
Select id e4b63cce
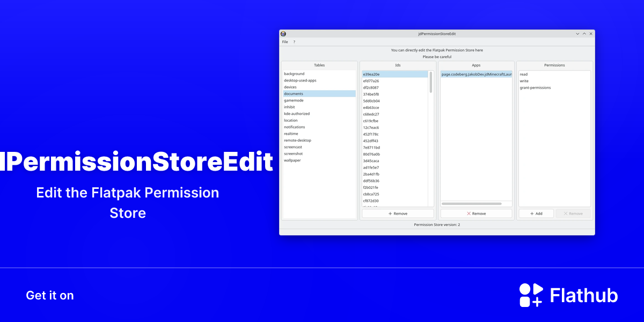[395, 107]
